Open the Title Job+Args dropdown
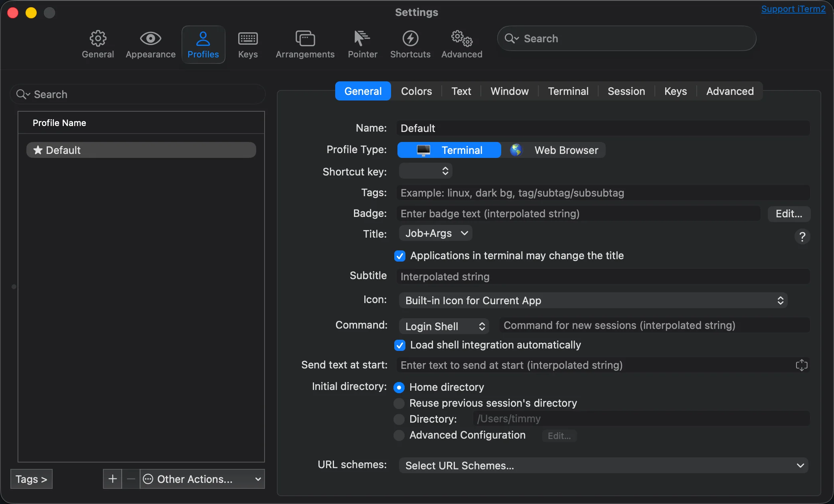The height and width of the screenshot is (504, 834). (x=436, y=233)
